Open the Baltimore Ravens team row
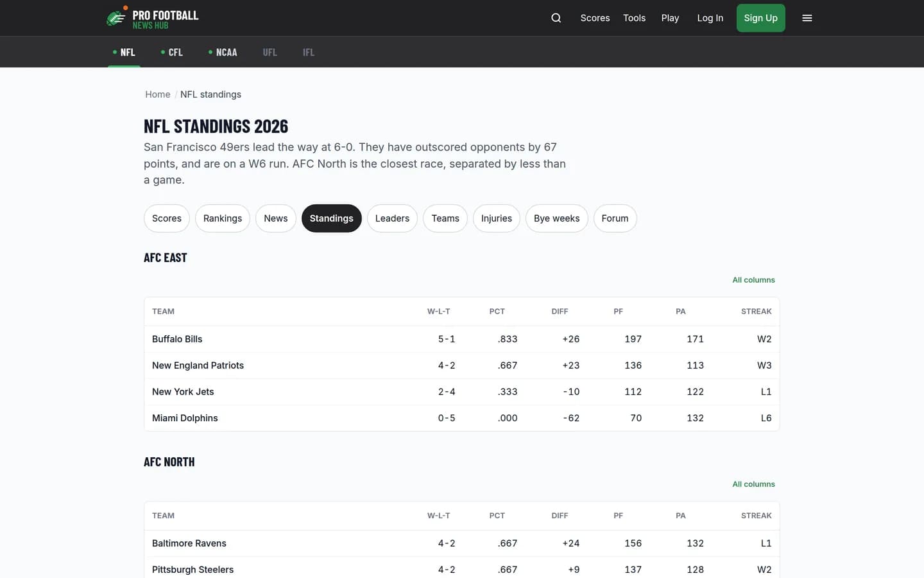Viewport: 924px width, 578px height. 462,543
